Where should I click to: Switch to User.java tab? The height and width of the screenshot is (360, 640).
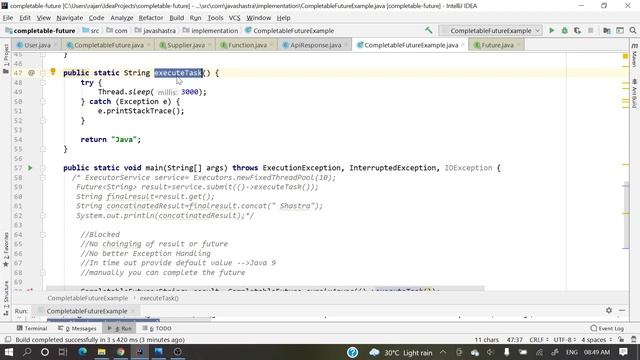tap(37, 45)
